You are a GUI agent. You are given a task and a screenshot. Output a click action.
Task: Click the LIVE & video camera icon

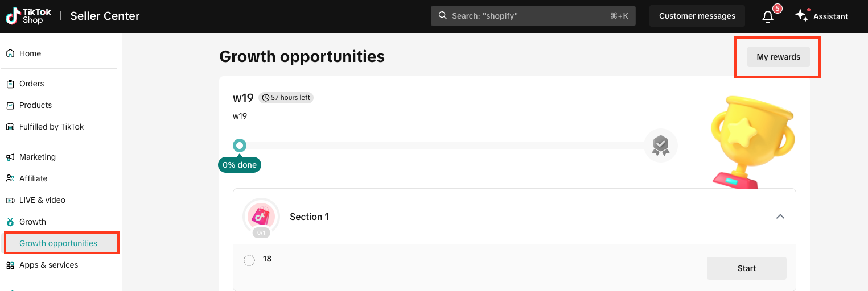pos(10,200)
